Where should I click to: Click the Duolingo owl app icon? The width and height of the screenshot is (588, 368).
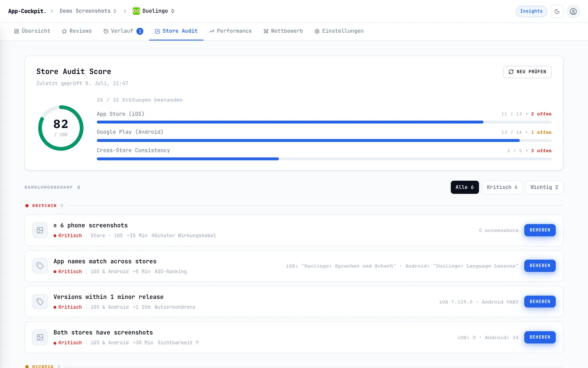[x=136, y=11]
